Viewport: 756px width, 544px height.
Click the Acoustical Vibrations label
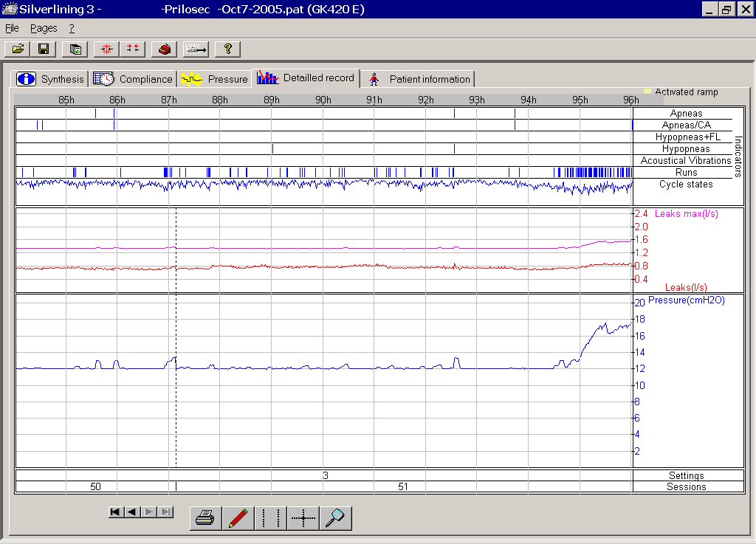pyautogui.click(x=686, y=160)
